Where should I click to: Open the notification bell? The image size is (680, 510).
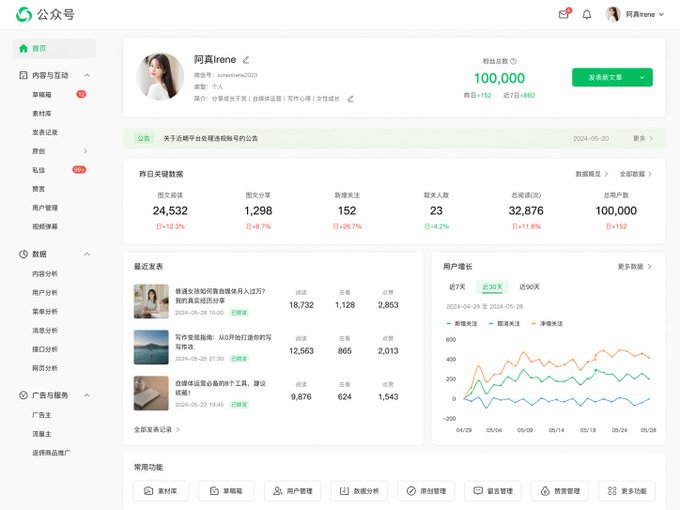[587, 15]
